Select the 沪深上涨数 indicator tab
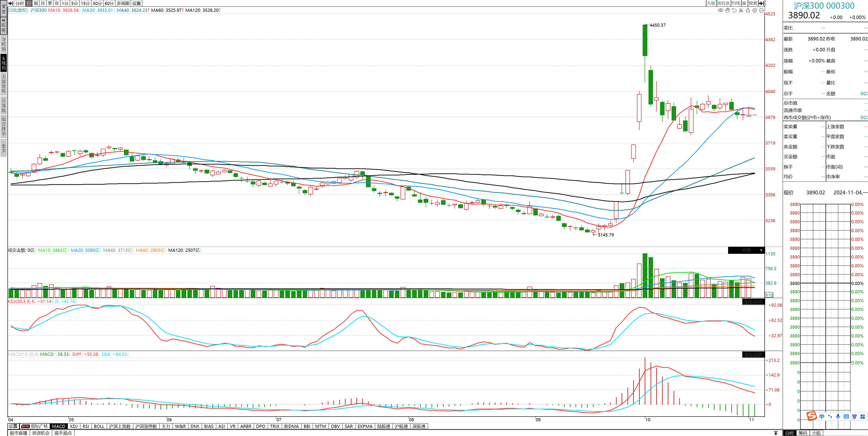 click(x=120, y=426)
